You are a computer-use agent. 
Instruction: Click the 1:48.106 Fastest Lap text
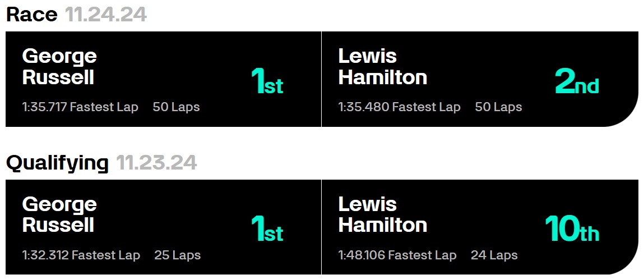397,255
